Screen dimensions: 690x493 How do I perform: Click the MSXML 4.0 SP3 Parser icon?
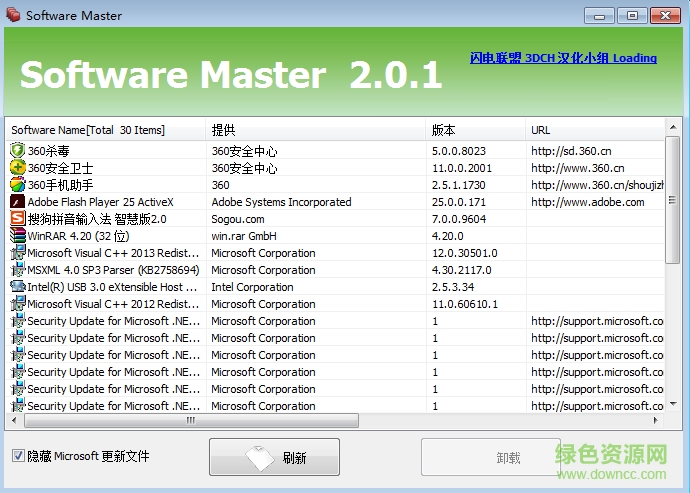tap(18, 269)
